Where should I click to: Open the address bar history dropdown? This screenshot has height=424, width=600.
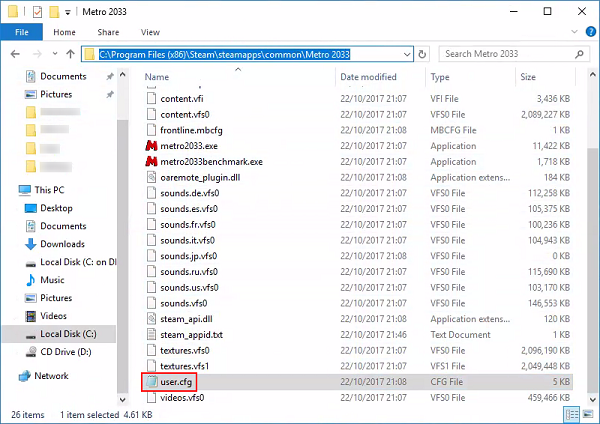(x=406, y=53)
